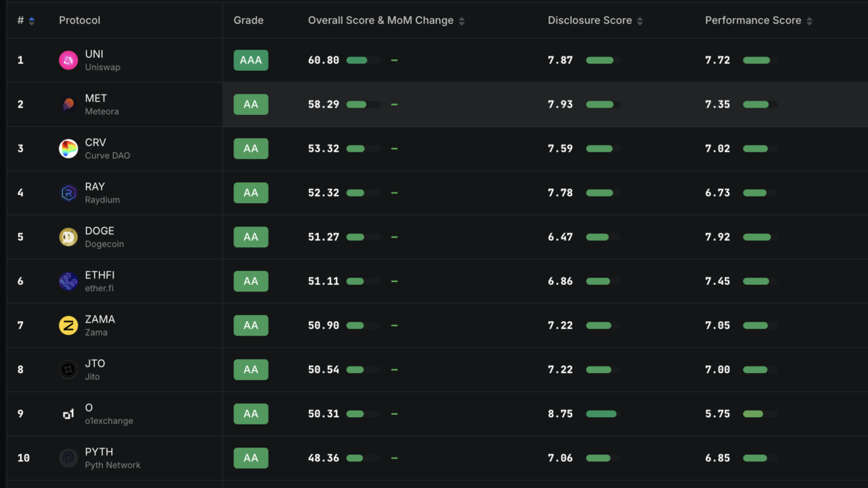Image resolution: width=868 pixels, height=488 pixels.
Task: Click the AA grade badge for Curve DAO
Action: (251, 148)
